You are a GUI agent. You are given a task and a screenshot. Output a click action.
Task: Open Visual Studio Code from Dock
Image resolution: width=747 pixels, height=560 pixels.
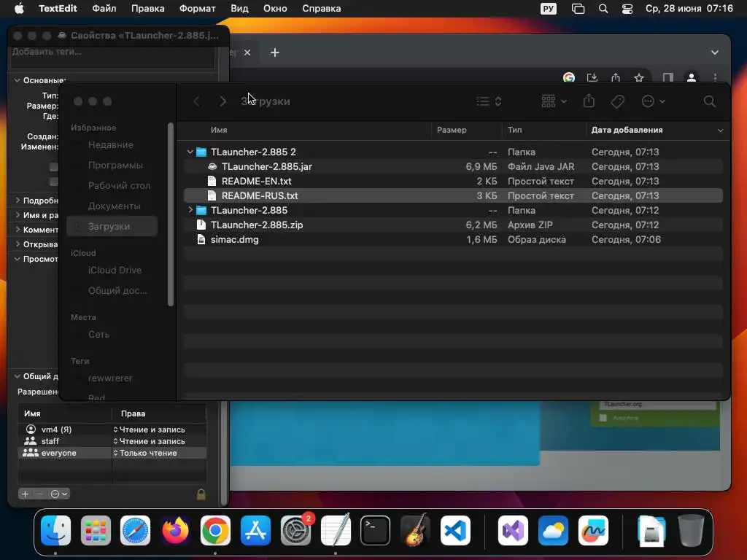pyautogui.click(x=455, y=530)
